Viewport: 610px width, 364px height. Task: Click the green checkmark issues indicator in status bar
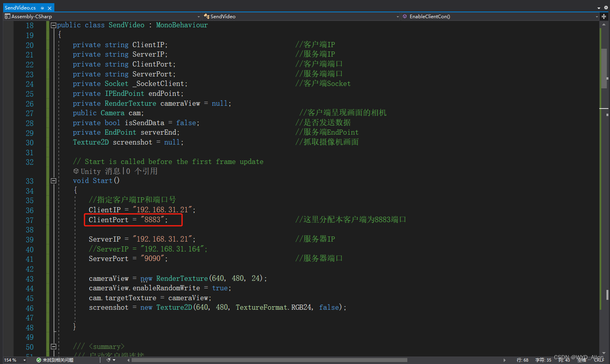(38, 360)
